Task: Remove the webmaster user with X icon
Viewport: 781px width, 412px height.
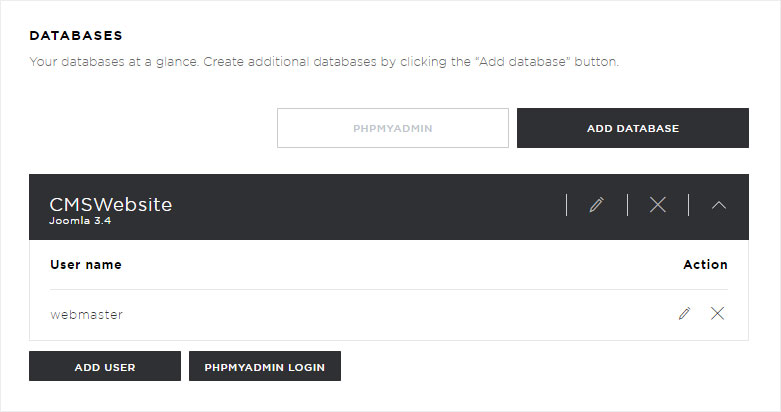Action: tap(717, 313)
